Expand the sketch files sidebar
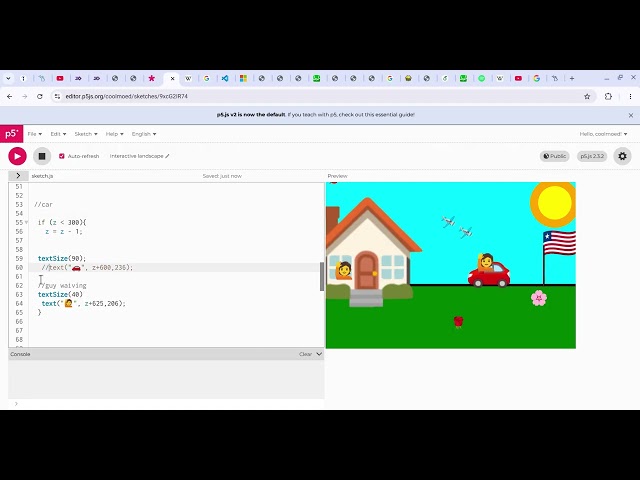 (18, 176)
